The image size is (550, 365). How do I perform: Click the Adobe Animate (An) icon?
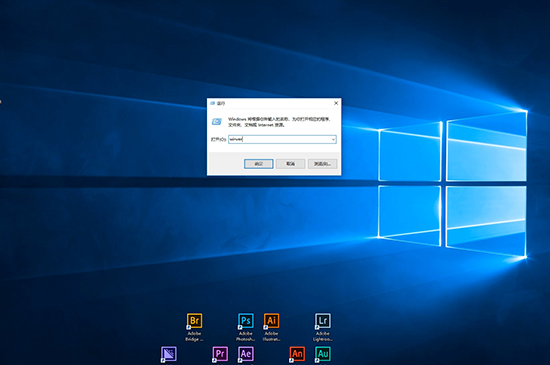(297, 354)
